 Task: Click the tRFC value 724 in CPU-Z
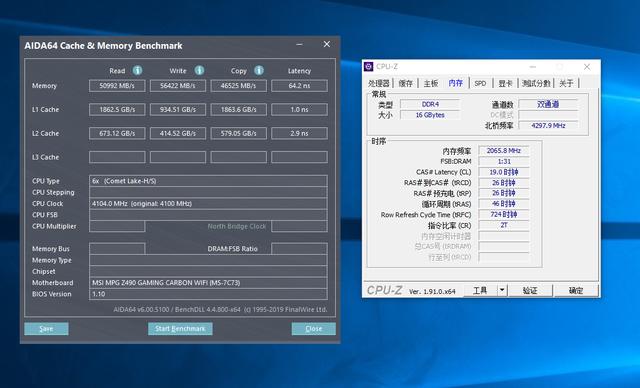tap(504, 214)
